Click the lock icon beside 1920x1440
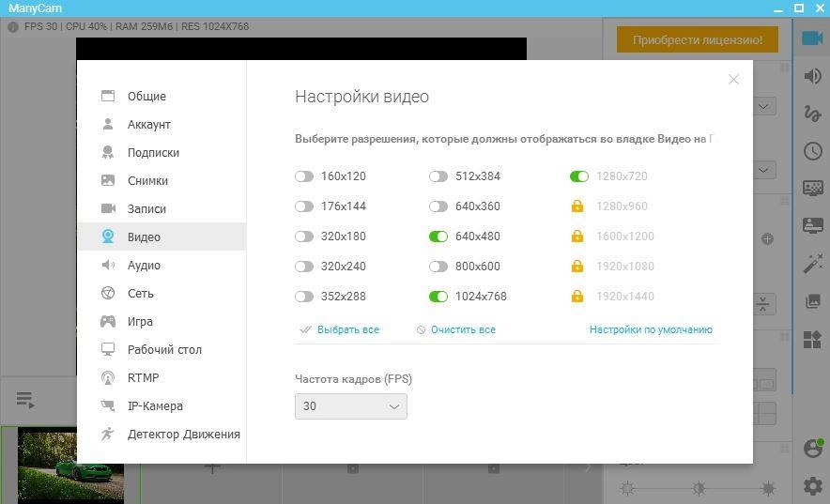The image size is (830, 504). click(577, 297)
